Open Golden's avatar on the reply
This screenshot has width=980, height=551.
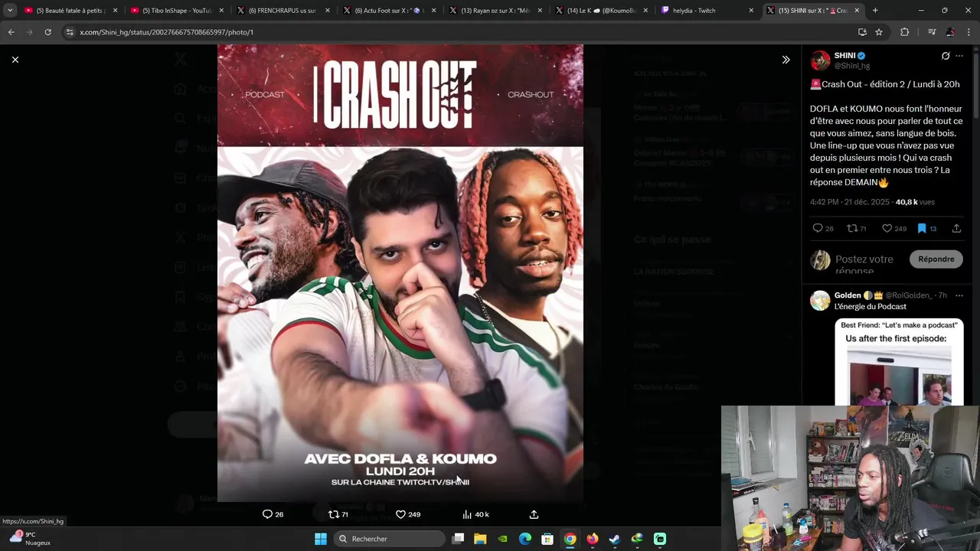pyautogui.click(x=820, y=301)
